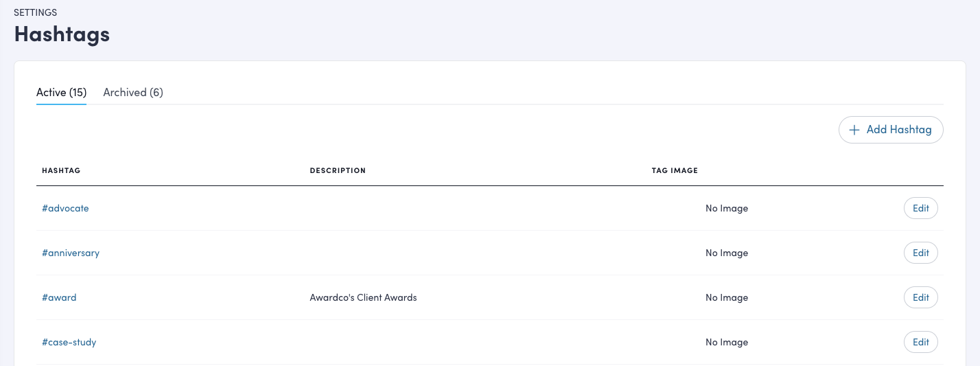Image resolution: width=980 pixels, height=366 pixels.
Task: Open the #advocate hashtag link
Action: point(65,208)
